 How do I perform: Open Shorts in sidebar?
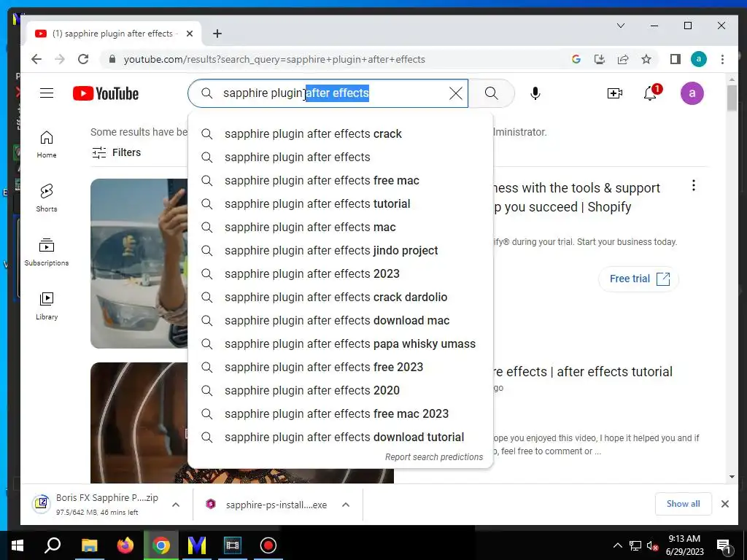[47, 198]
